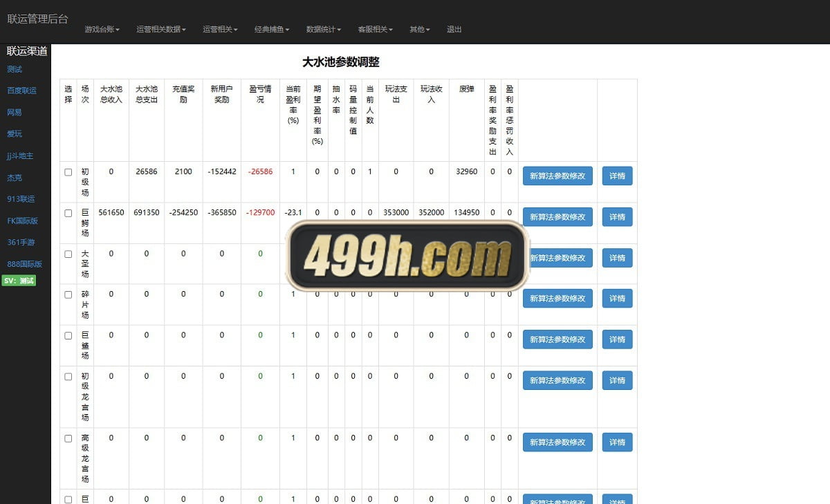Select the 大圣场 row checkbox
The image size is (830, 504).
pyautogui.click(x=68, y=254)
